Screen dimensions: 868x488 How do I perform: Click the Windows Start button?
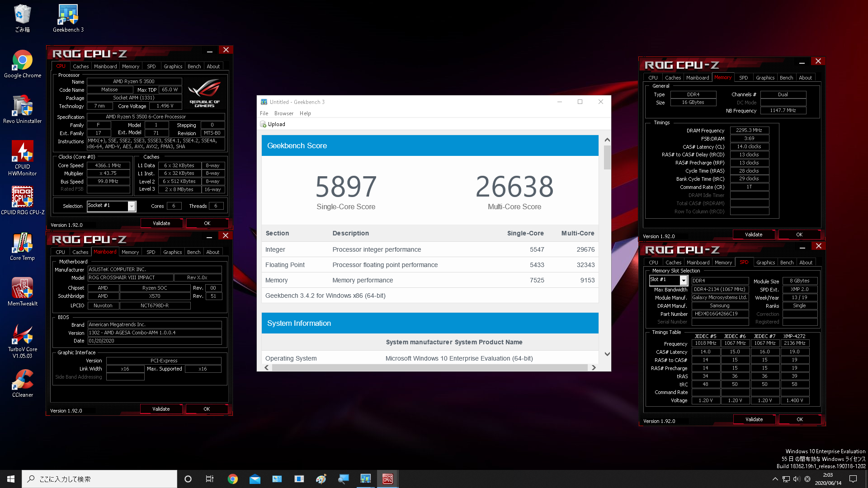click(11, 479)
